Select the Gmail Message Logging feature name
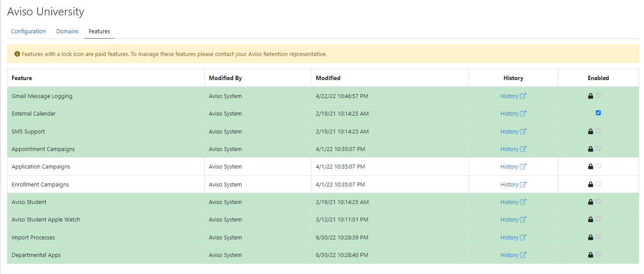 [x=42, y=96]
